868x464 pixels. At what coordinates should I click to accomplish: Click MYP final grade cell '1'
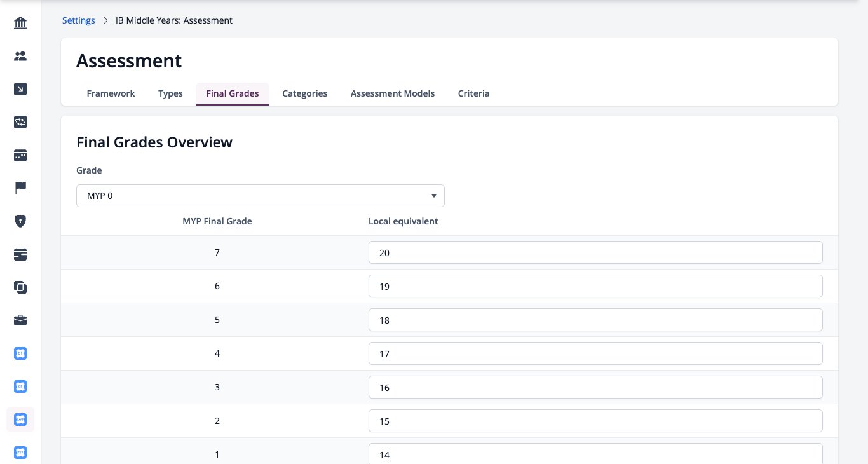click(217, 454)
